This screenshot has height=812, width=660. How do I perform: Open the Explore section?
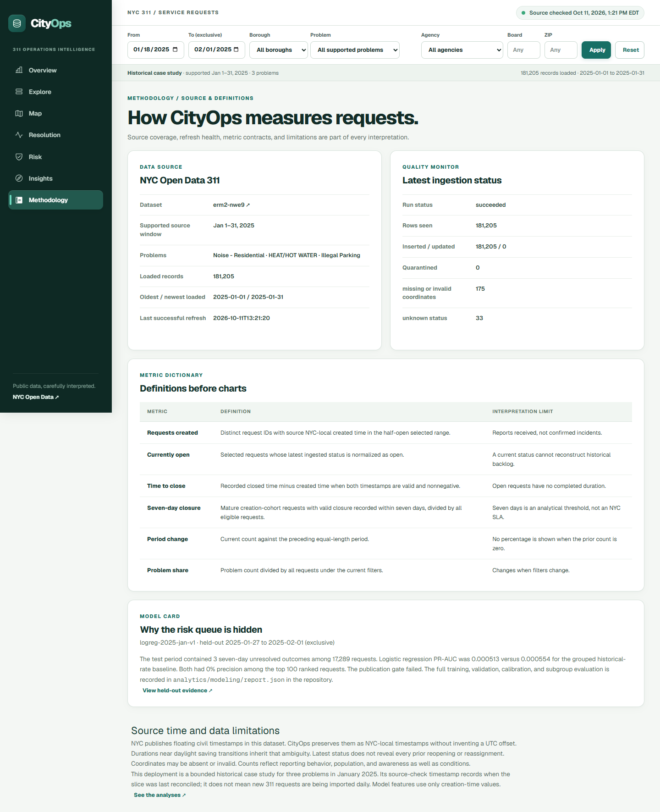55,92
